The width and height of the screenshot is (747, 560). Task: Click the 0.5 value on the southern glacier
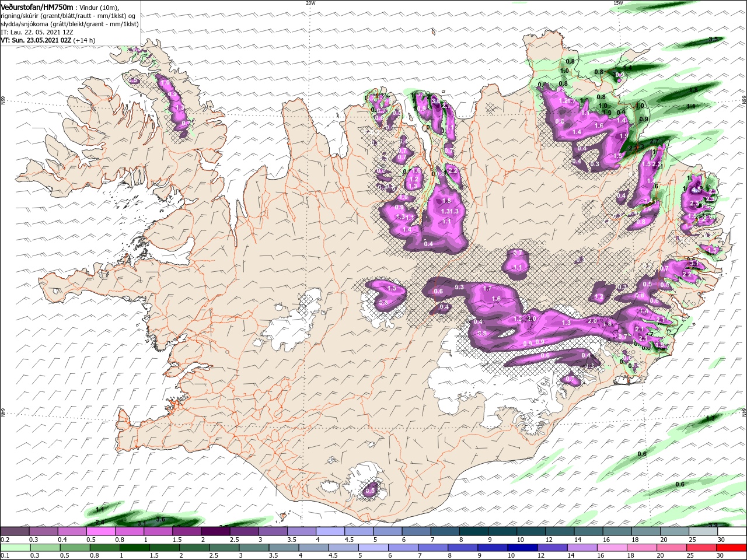(x=369, y=491)
